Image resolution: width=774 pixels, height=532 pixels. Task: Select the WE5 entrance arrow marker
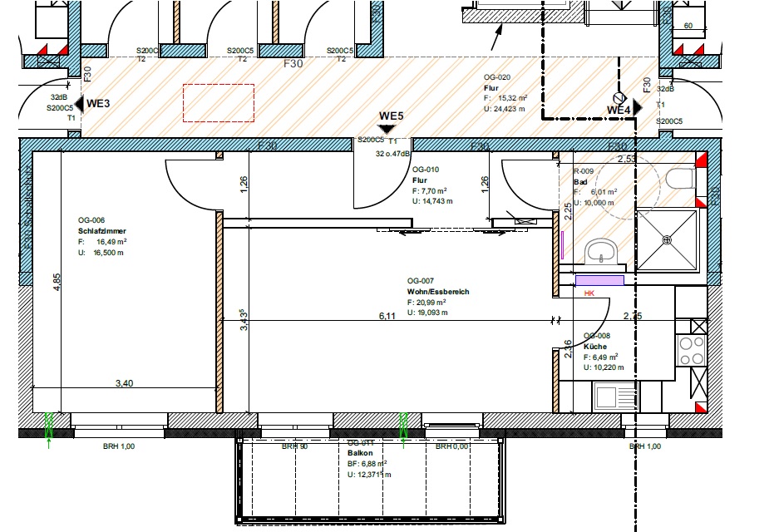388,129
